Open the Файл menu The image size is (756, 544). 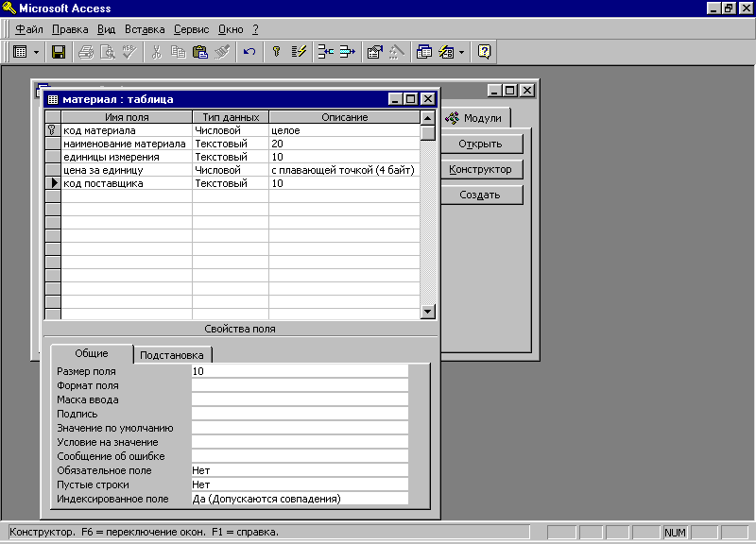click(x=29, y=29)
